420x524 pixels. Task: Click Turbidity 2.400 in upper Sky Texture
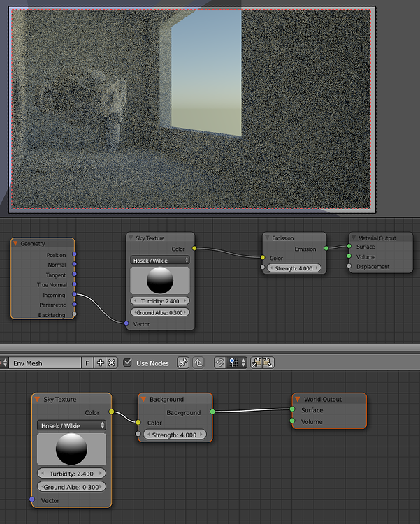click(160, 300)
